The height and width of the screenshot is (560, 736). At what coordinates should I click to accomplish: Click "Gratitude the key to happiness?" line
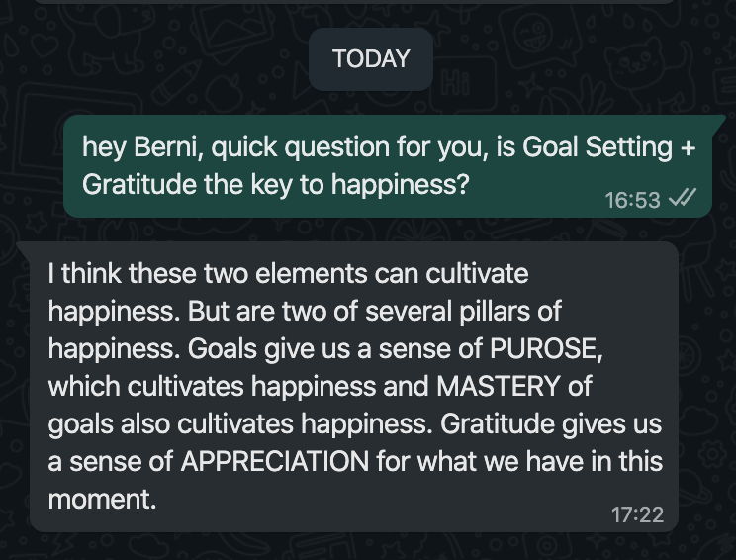point(275,185)
